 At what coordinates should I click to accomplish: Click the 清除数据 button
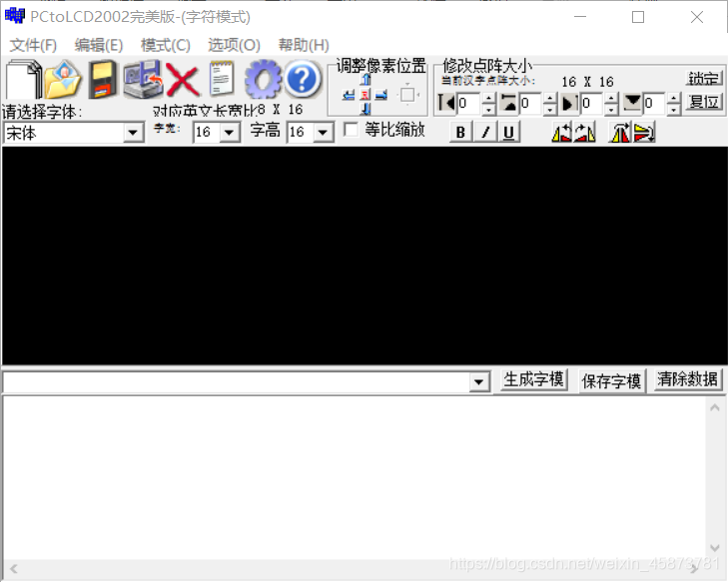click(x=688, y=379)
